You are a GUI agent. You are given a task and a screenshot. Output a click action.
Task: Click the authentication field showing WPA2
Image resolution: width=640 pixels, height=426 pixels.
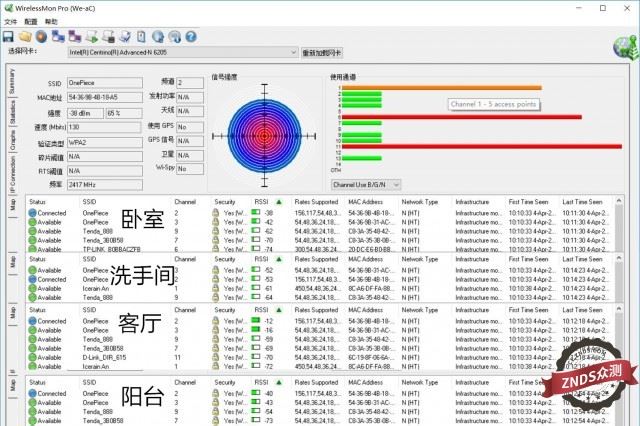(x=105, y=143)
